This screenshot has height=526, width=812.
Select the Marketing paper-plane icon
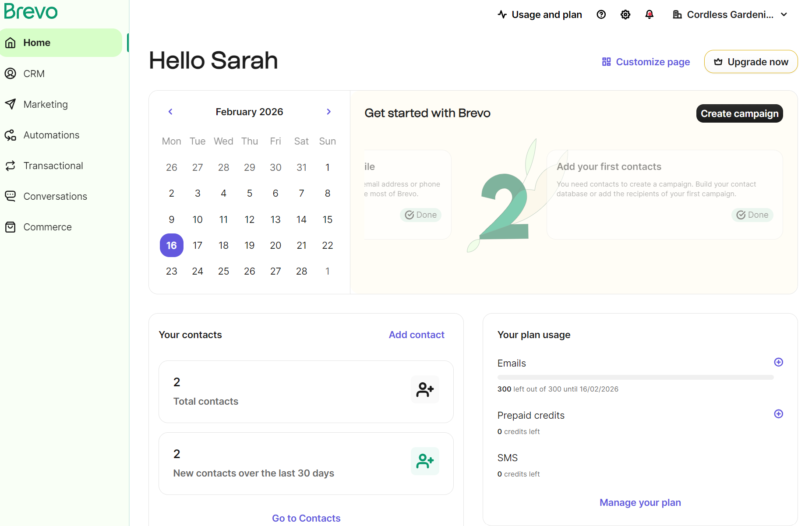11,104
